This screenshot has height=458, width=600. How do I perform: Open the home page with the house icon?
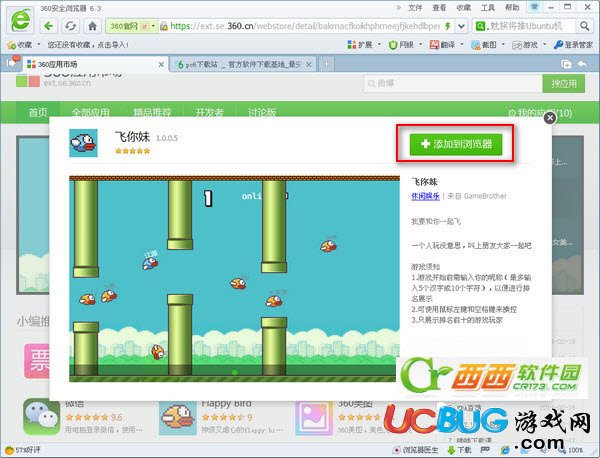point(93,26)
